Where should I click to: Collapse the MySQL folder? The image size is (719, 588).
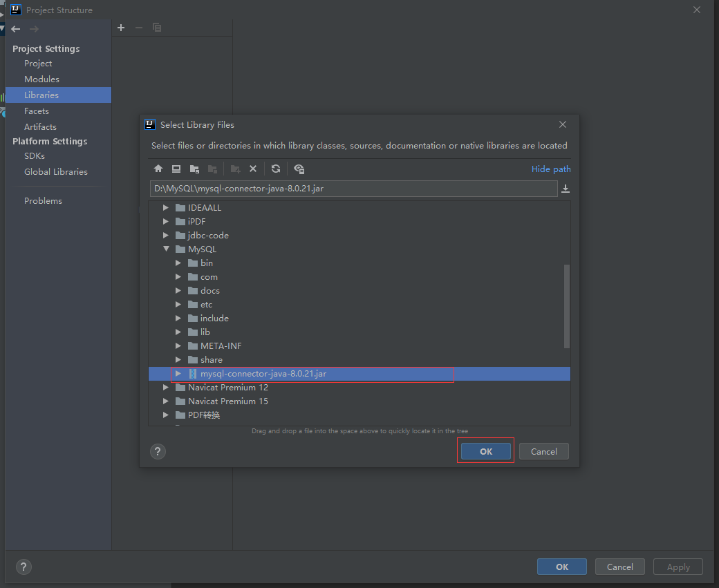click(x=166, y=249)
